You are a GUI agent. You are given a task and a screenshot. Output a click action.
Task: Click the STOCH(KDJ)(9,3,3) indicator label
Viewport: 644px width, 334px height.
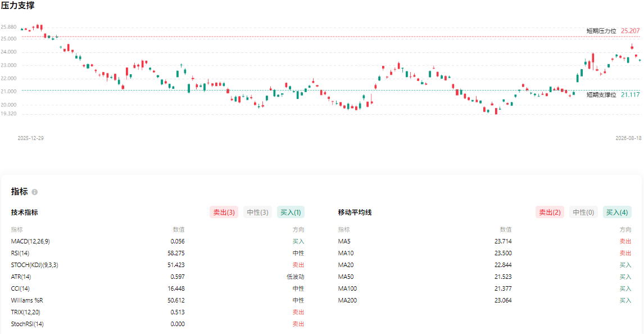point(34,265)
